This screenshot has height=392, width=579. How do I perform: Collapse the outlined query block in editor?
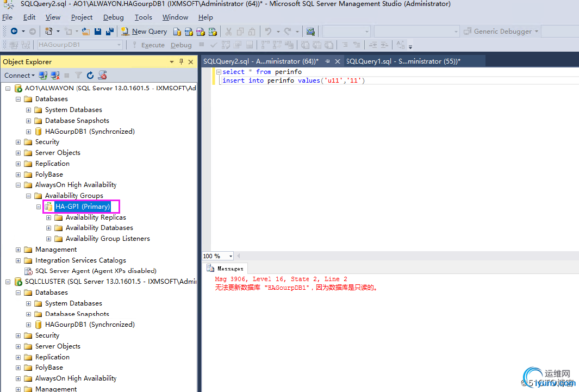(x=219, y=72)
